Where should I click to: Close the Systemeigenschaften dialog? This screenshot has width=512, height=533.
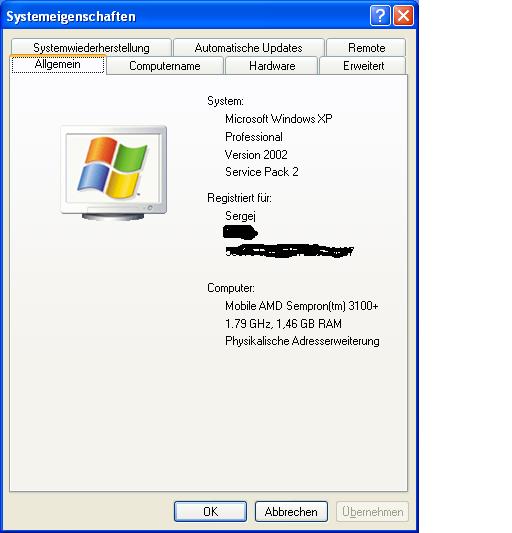(404, 16)
